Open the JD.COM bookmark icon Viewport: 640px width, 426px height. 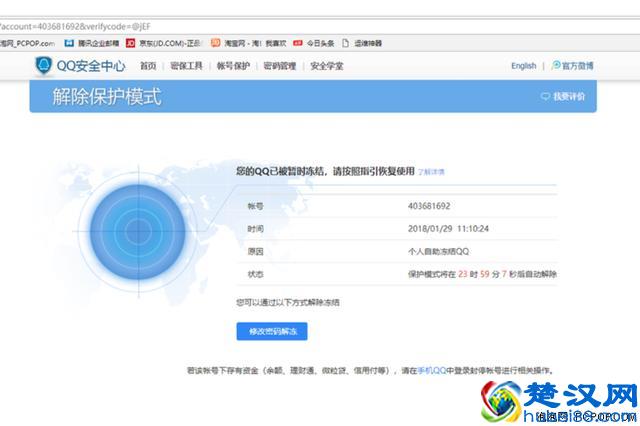(131, 43)
